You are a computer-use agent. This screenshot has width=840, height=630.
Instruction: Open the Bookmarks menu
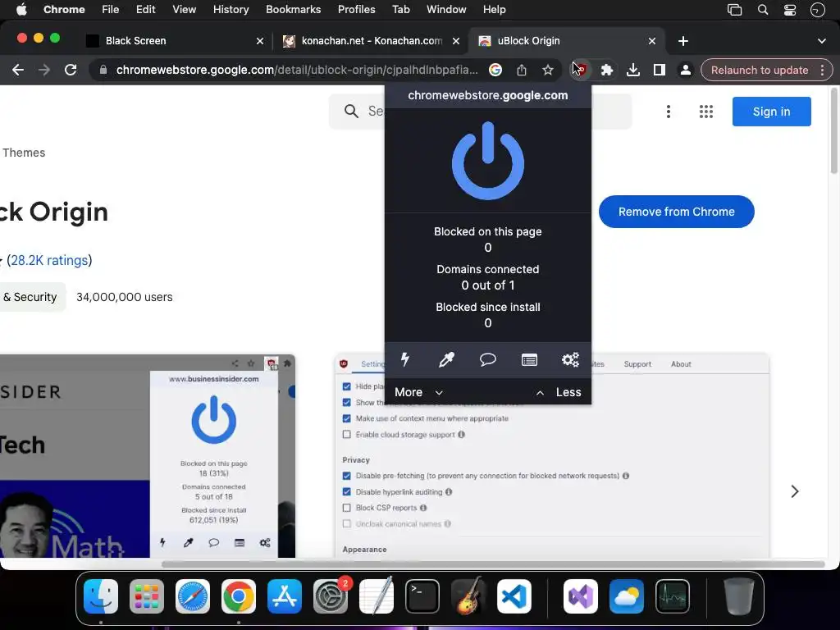pyautogui.click(x=293, y=10)
